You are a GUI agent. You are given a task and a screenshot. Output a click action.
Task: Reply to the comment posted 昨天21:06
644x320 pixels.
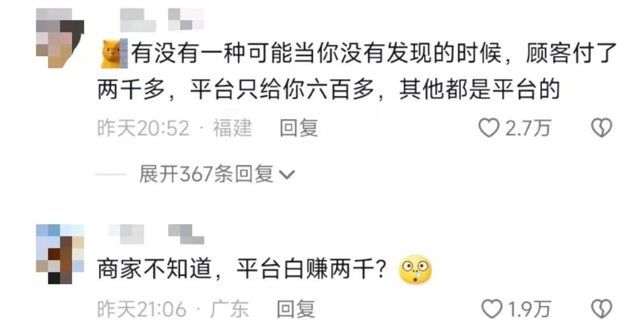pos(296,310)
